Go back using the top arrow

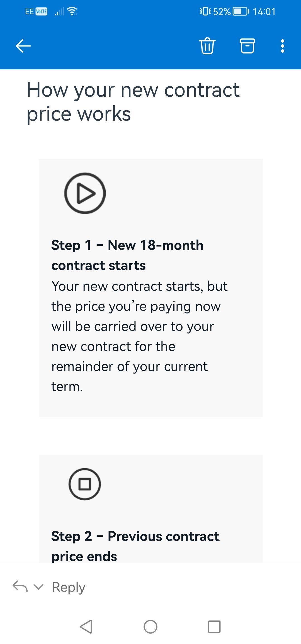click(23, 46)
